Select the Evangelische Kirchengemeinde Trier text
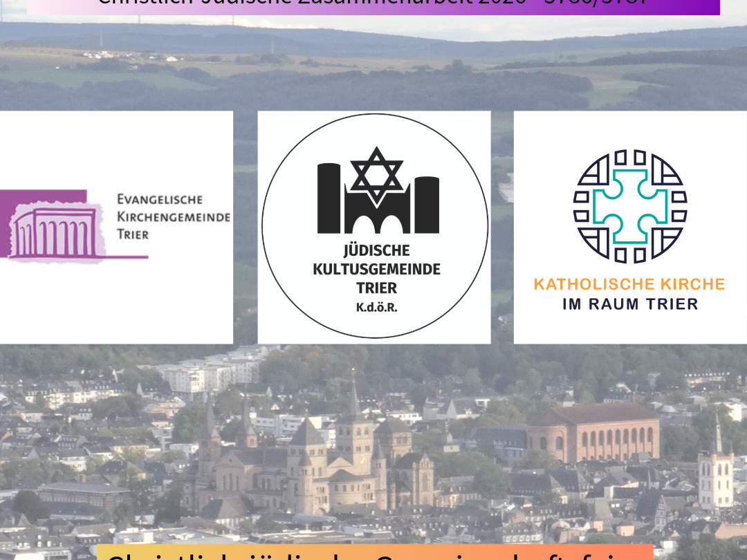The height and width of the screenshot is (560, 747). (173, 216)
